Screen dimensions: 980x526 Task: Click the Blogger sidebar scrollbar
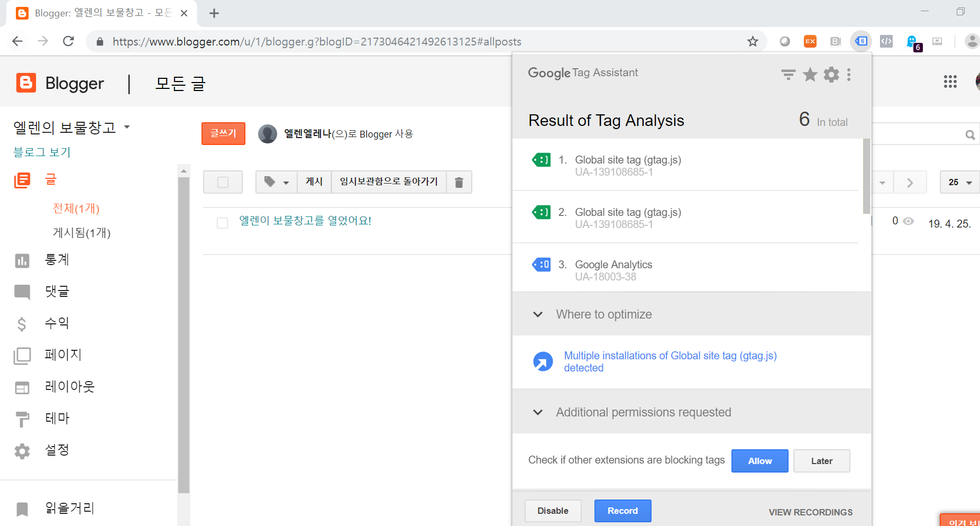pos(184,335)
